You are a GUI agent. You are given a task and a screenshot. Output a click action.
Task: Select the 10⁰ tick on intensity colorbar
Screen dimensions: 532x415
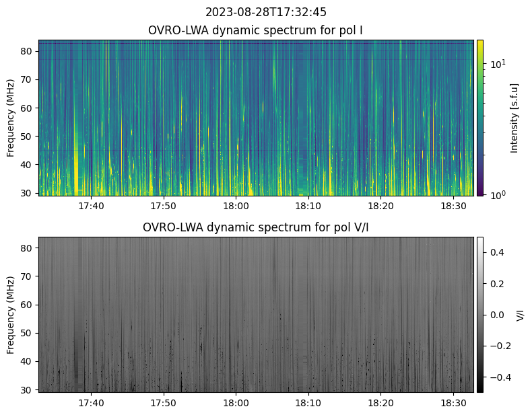tap(496, 195)
